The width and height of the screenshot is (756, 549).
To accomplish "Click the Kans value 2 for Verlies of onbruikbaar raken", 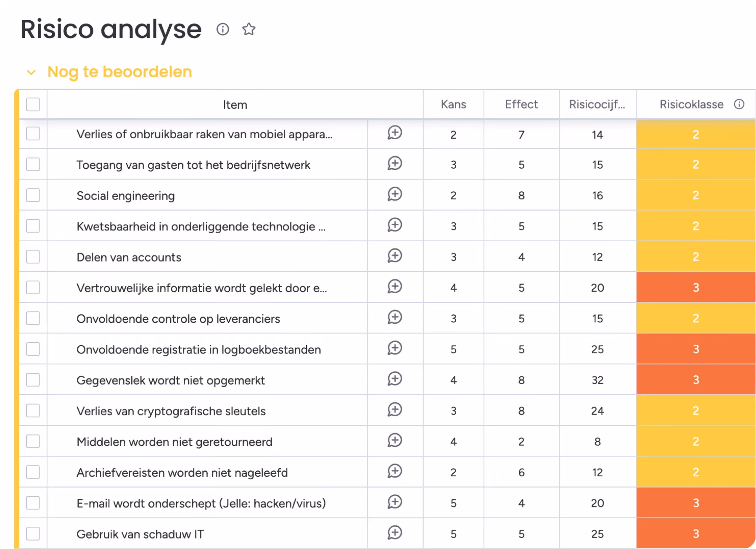I will click(x=453, y=135).
